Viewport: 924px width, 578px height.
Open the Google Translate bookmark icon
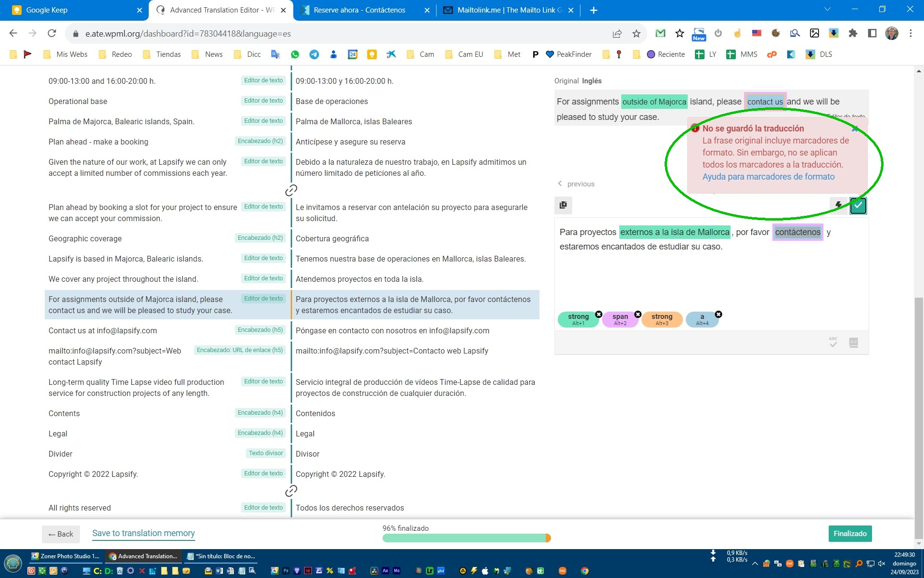(275, 54)
